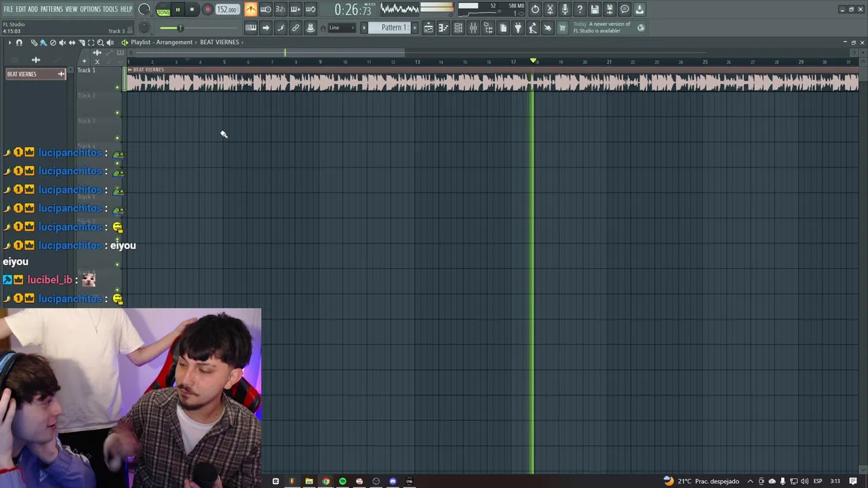
Task: Toggle the metronome button
Action: (251, 9)
